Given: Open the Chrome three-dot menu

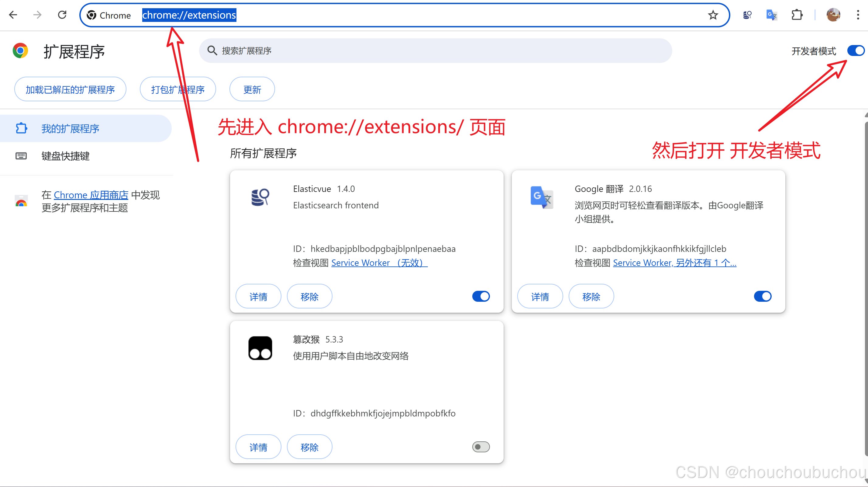Looking at the screenshot, I should point(858,15).
